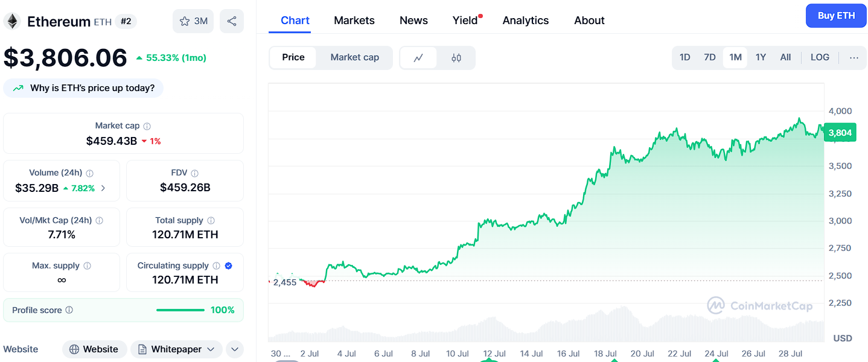Expand the Whitepaper dropdown chevron
This screenshot has width=868, height=362.
click(211, 349)
